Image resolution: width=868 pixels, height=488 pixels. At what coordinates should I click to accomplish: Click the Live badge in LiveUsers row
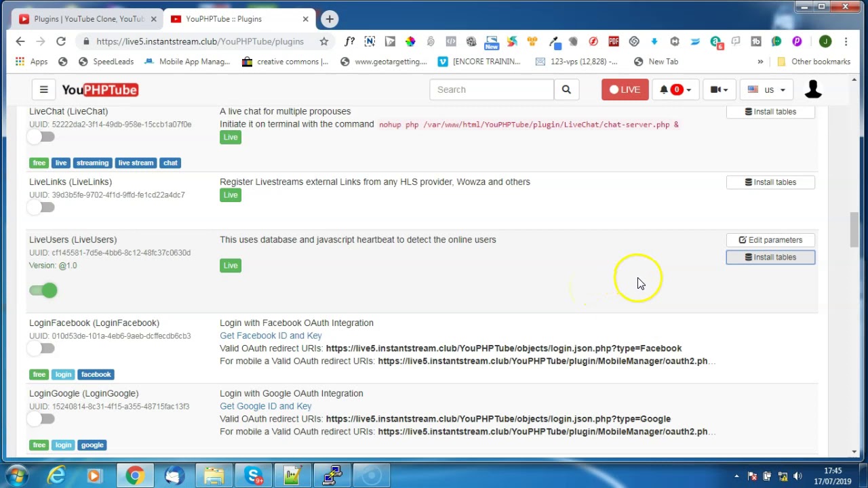(x=231, y=266)
